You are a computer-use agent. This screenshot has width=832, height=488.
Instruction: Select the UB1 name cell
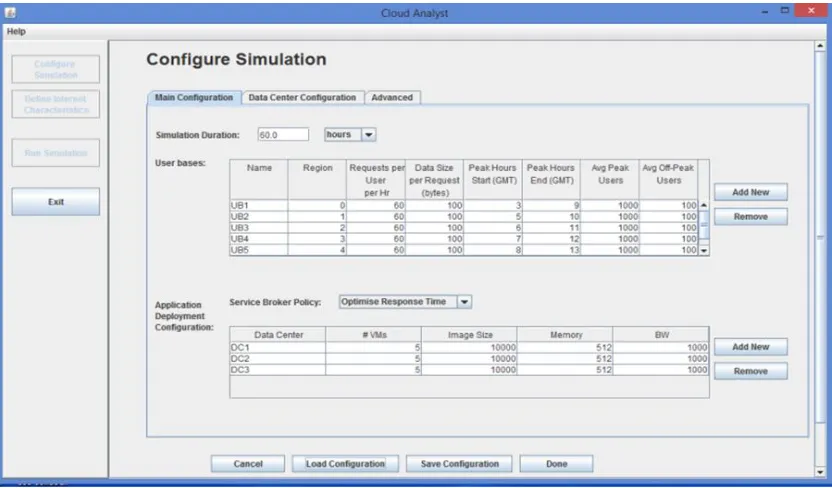tap(259, 205)
